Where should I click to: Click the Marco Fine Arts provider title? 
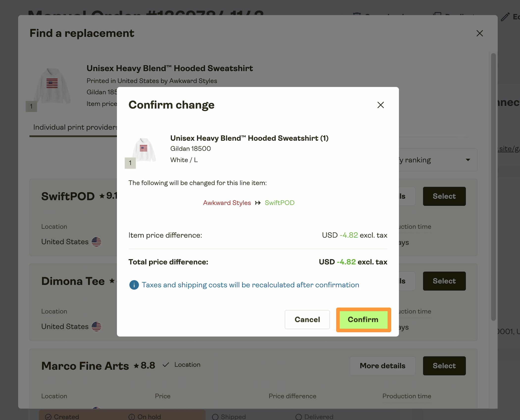coord(85,366)
